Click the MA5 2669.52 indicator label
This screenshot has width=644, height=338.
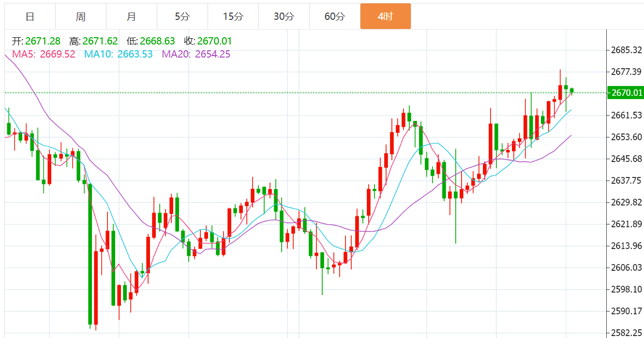(x=44, y=54)
